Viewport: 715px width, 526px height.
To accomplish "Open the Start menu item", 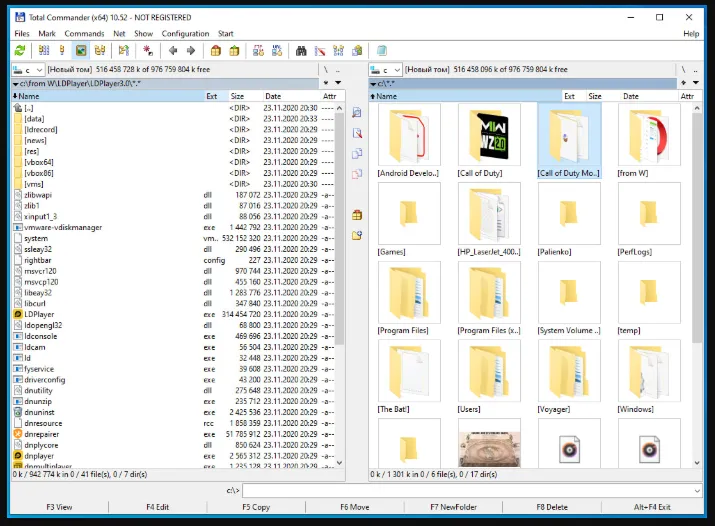I will (x=226, y=34).
